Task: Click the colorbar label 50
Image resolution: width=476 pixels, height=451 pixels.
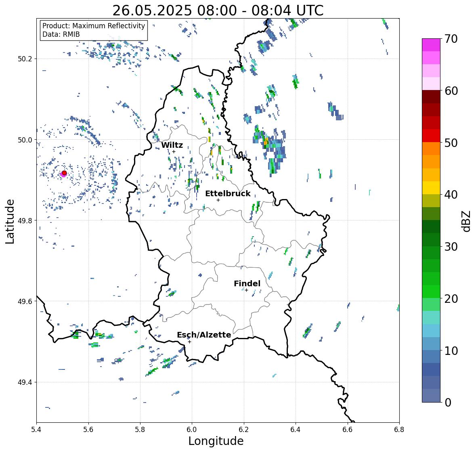Action: click(451, 143)
